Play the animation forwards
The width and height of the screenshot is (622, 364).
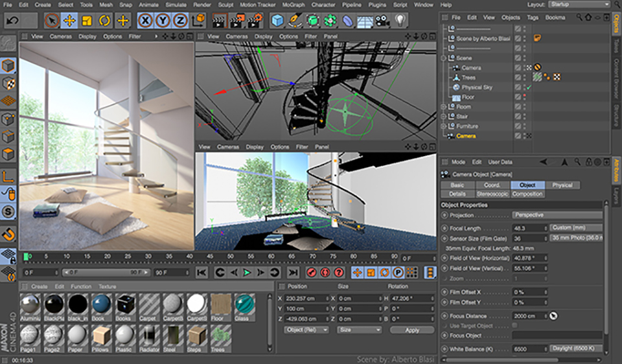pyautogui.click(x=247, y=273)
